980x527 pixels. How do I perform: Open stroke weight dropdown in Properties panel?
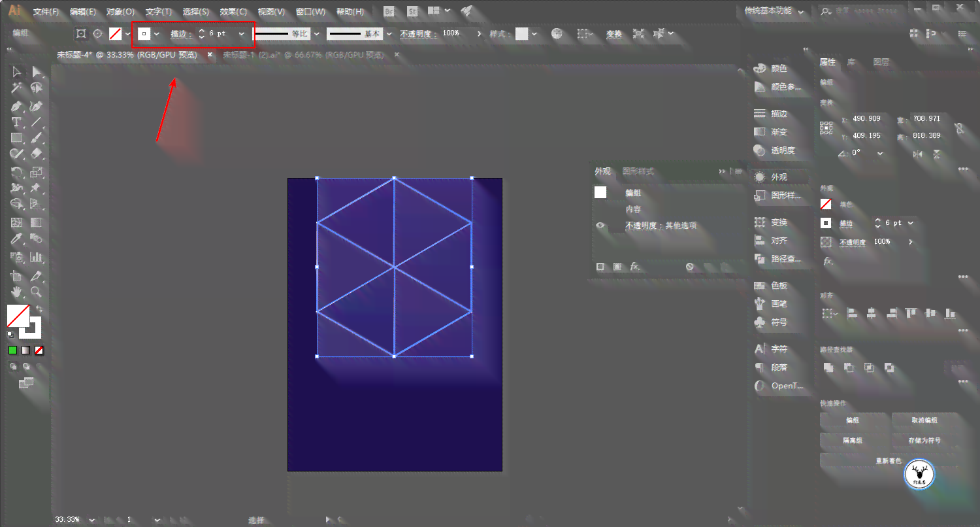tap(911, 223)
